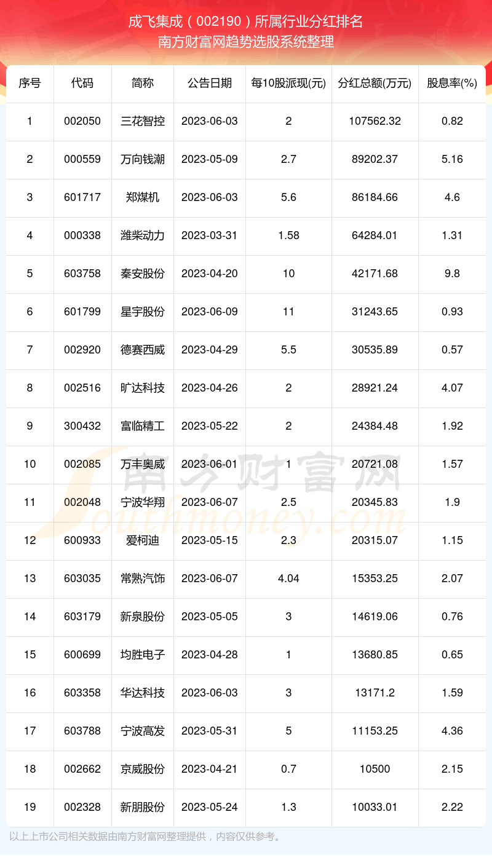This screenshot has height=868, width=492.
Task: Click the 宁波华翔 stock name
Action: (x=143, y=502)
